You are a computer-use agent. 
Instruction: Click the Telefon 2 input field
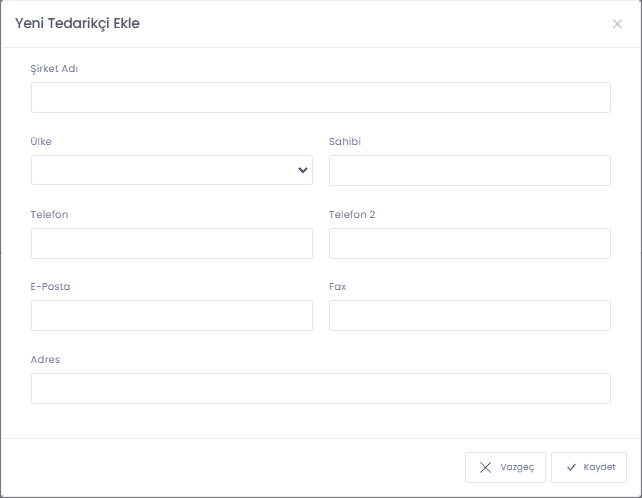[470, 243]
